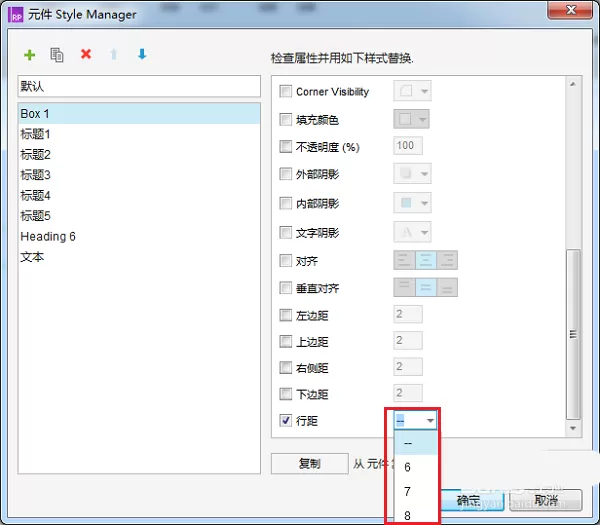Check the 对齐 property checkbox

(x=285, y=261)
